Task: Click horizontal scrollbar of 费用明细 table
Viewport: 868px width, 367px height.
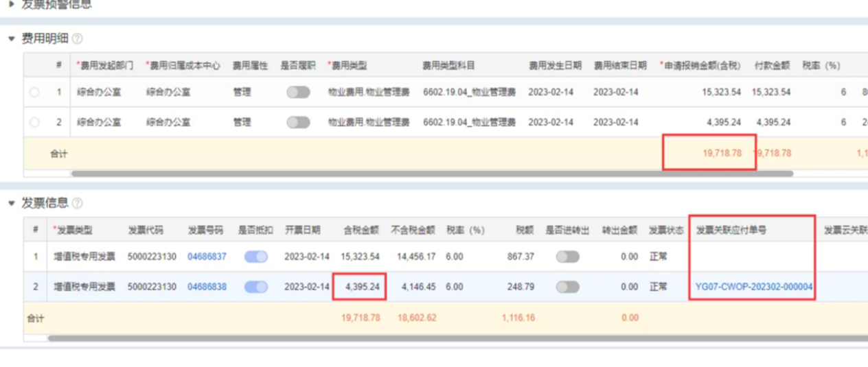Action: point(432,174)
